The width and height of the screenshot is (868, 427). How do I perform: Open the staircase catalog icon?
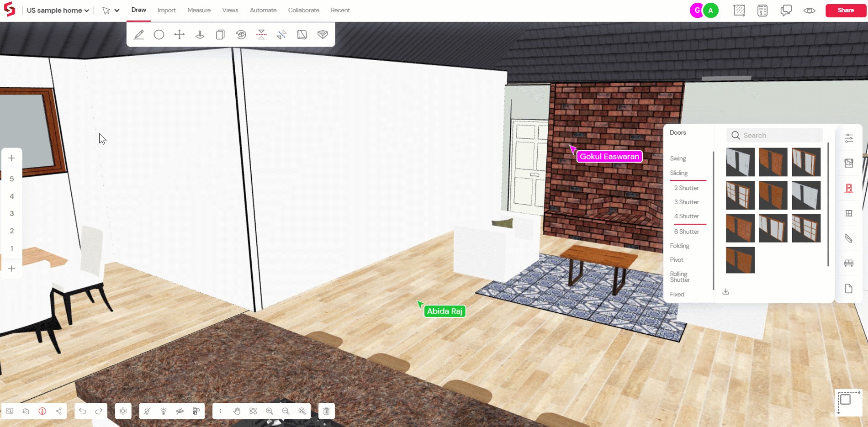point(849,238)
